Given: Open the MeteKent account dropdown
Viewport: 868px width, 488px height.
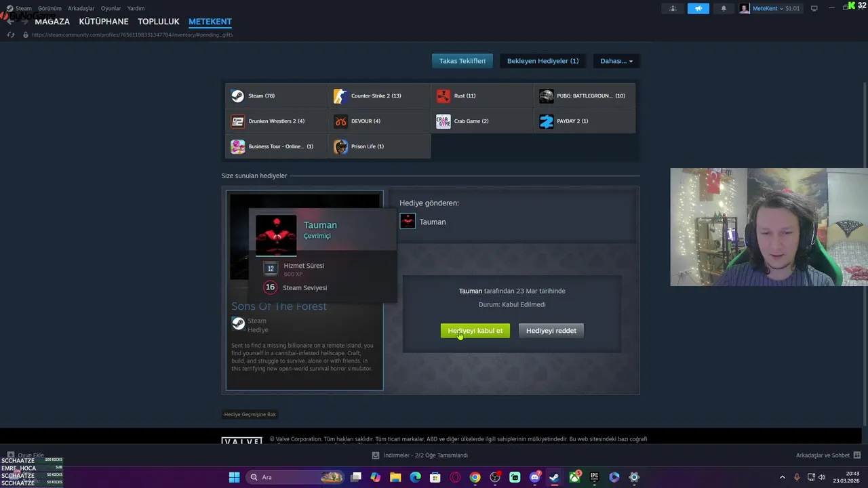Looking at the screenshot, I should tap(769, 8).
